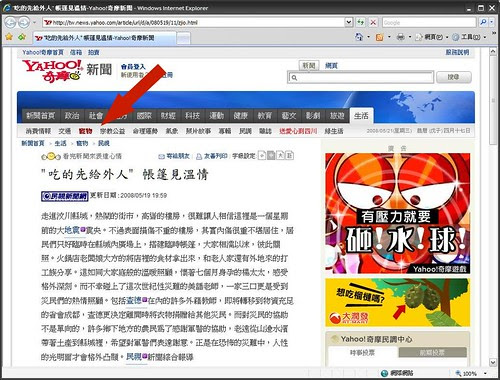Click the address bar URL field
This screenshot has width=500, height=380.
(x=193, y=23)
